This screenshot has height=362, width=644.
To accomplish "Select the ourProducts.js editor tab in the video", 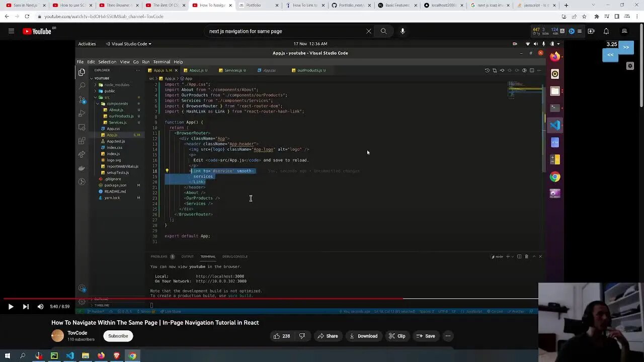I will point(309,70).
